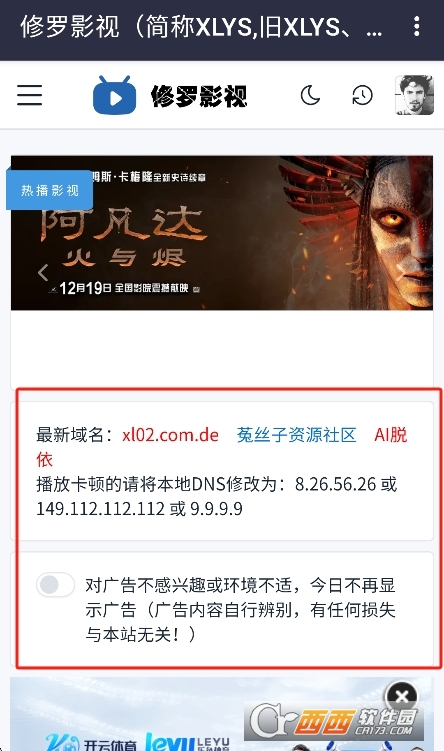Open viewing history clock icon

[362, 95]
